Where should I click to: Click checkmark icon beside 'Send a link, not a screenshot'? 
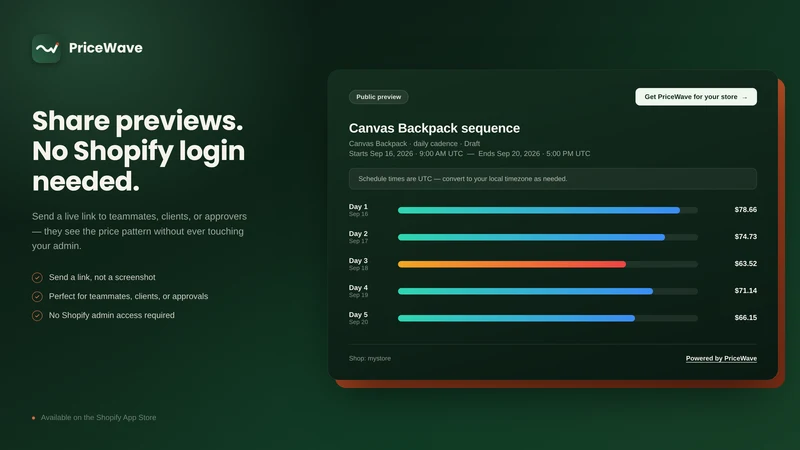tap(37, 278)
